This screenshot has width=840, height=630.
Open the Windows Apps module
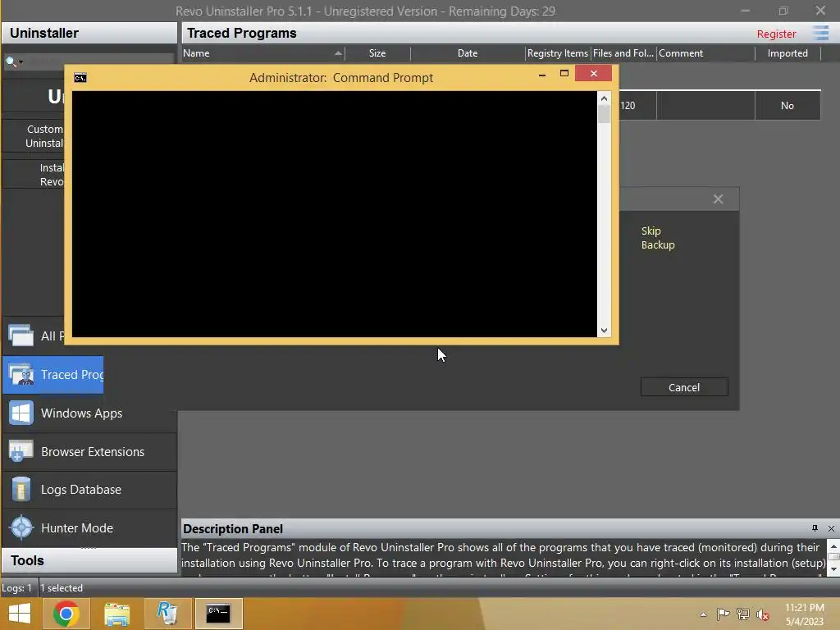[x=89, y=413]
